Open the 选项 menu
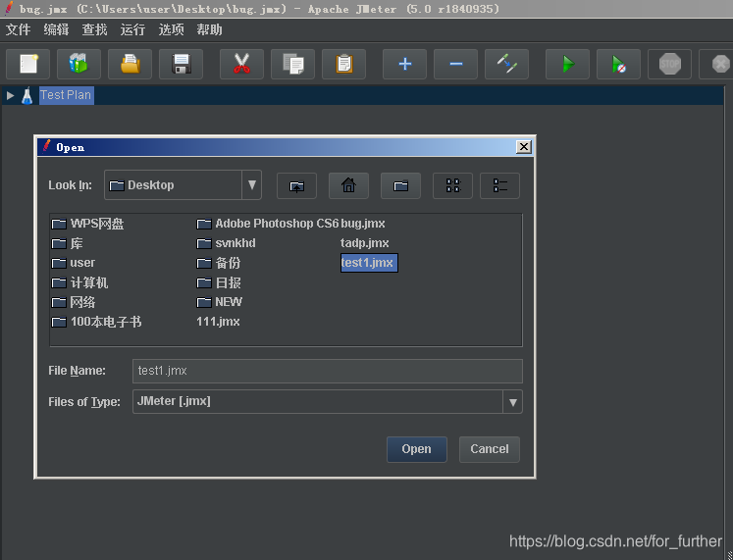Screen dimensions: 733x560 [171, 29]
